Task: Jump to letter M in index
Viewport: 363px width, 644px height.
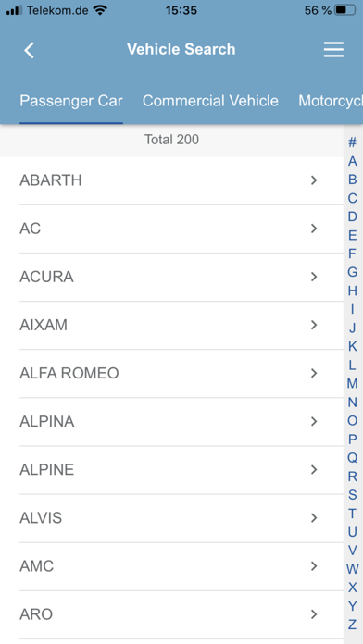Action: 352,384
